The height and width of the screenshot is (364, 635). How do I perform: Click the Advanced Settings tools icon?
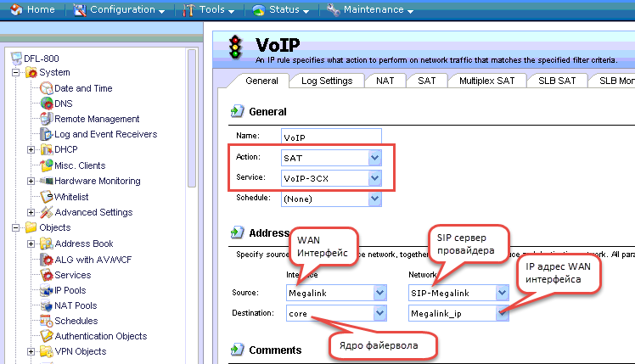point(47,212)
